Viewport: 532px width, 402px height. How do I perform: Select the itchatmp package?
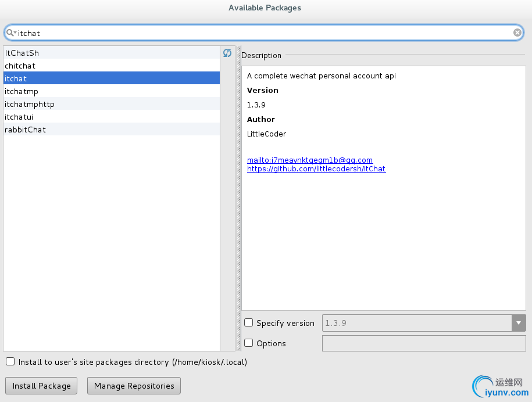pos(112,91)
